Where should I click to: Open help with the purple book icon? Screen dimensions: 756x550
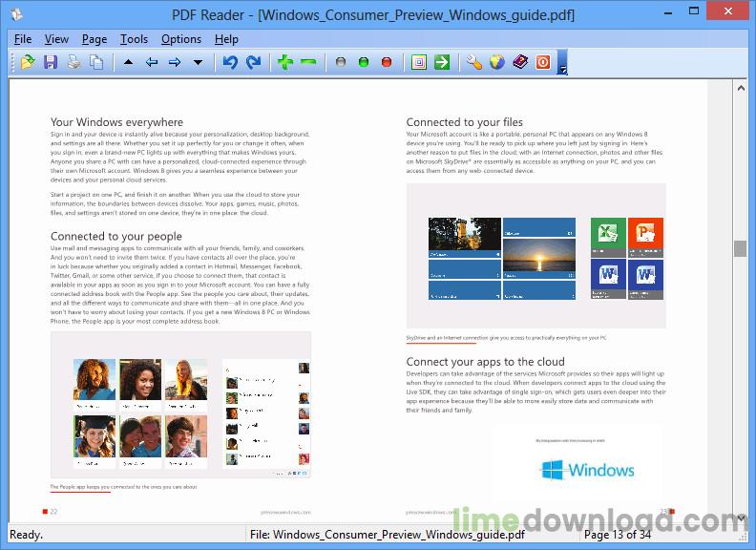click(x=520, y=62)
